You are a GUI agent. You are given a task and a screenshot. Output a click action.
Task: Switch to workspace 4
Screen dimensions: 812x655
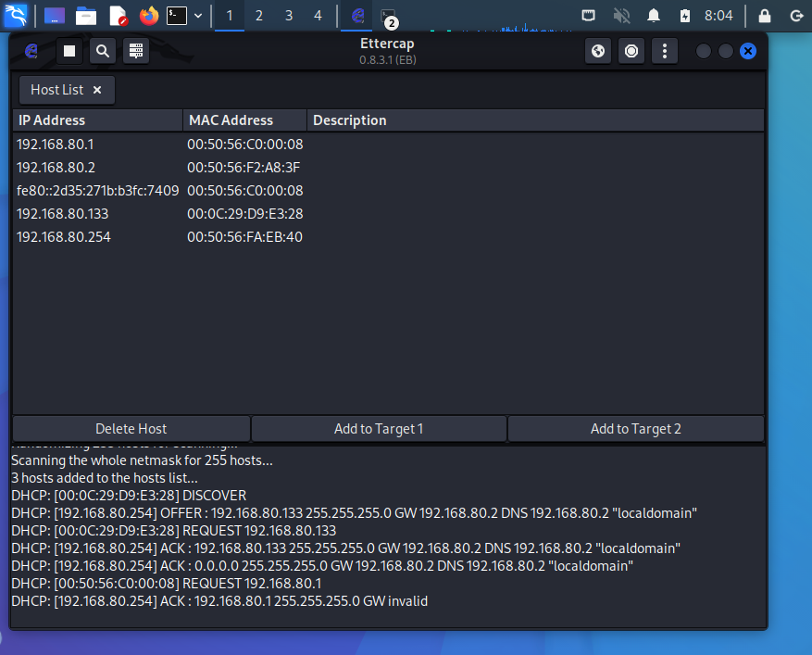pyautogui.click(x=318, y=16)
